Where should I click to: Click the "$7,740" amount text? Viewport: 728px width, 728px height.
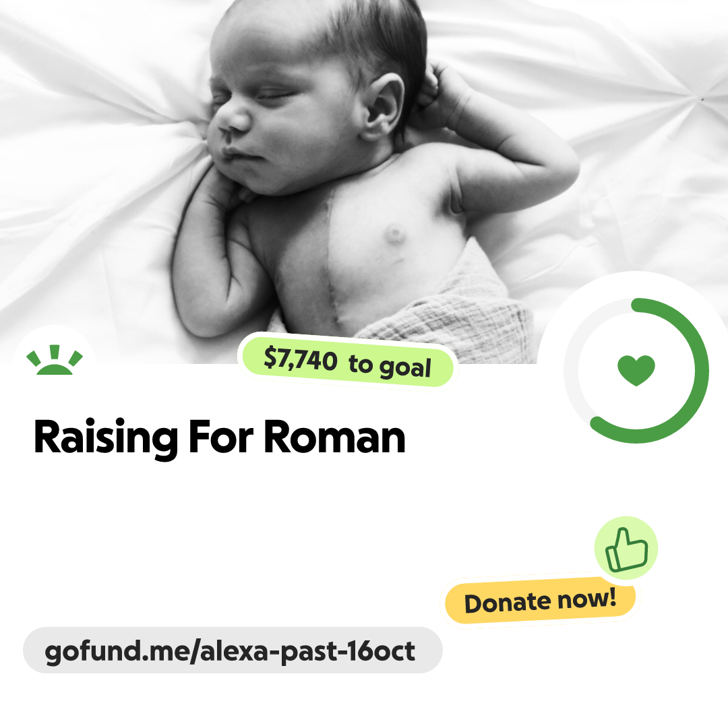(x=301, y=359)
